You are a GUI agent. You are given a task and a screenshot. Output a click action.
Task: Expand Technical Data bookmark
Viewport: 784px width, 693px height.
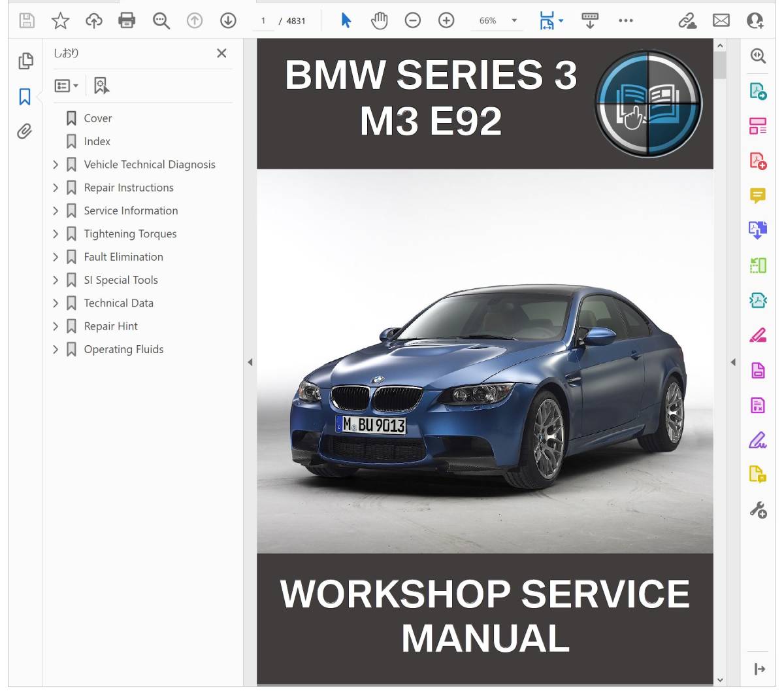pyautogui.click(x=56, y=303)
